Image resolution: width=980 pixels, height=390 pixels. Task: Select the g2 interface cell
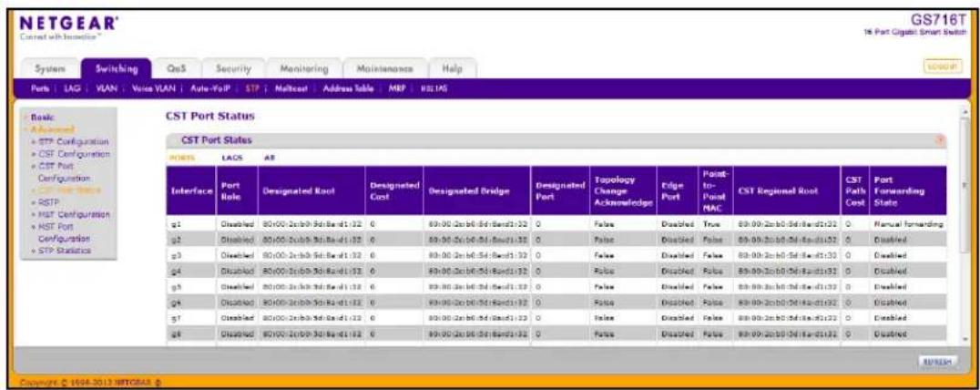click(192, 240)
